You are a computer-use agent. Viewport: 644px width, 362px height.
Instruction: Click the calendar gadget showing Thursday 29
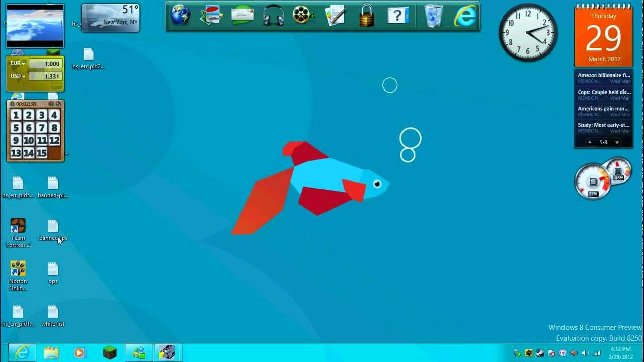click(604, 37)
